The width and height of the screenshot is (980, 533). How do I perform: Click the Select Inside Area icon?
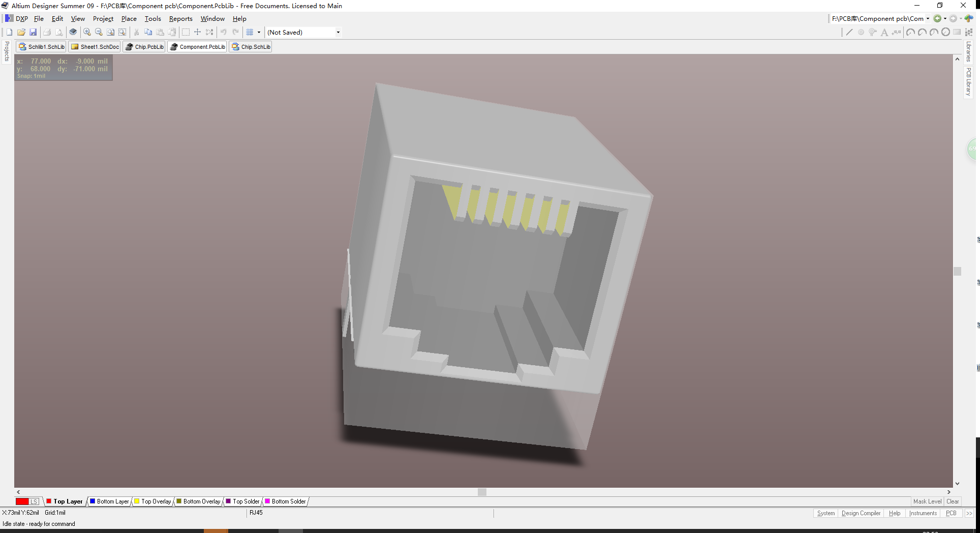tap(186, 32)
